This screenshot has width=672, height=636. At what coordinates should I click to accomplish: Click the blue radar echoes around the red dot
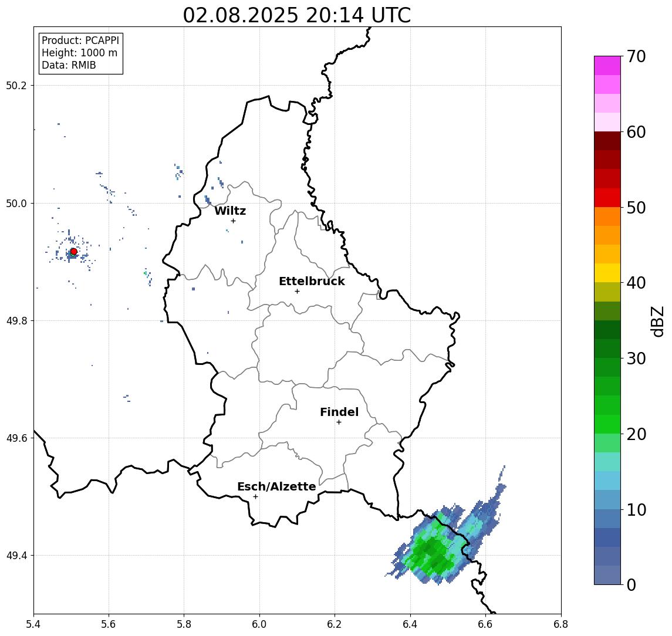70,251
